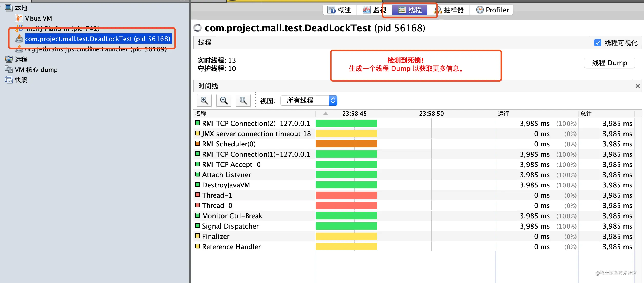Select the 'Thread-0' thread name
The image size is (644, 283).
tap(217, 206)
